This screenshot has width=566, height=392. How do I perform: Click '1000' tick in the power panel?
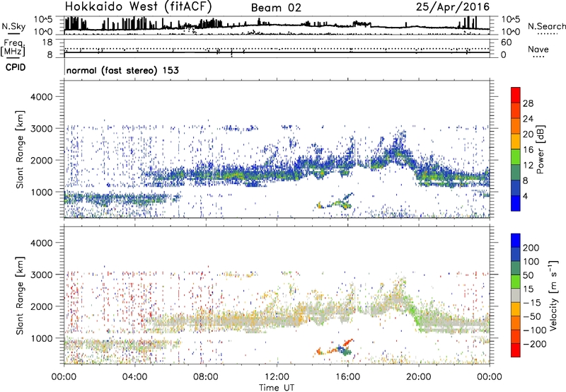tap(42, 192)
